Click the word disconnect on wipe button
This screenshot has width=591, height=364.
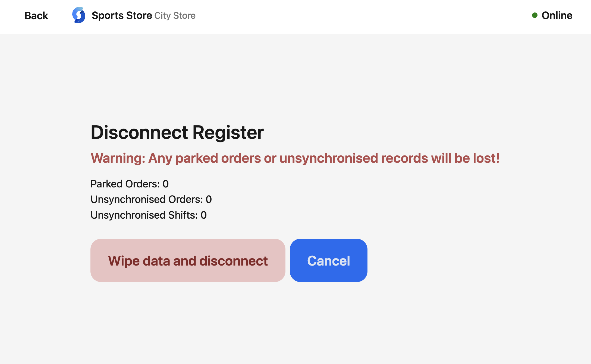pyautogui.click(x=234, y=261)
